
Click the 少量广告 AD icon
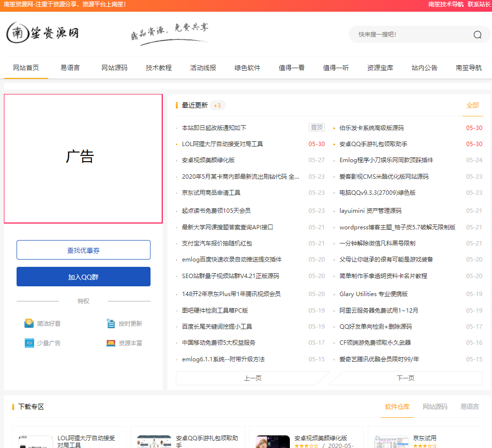tap(29, 343)
